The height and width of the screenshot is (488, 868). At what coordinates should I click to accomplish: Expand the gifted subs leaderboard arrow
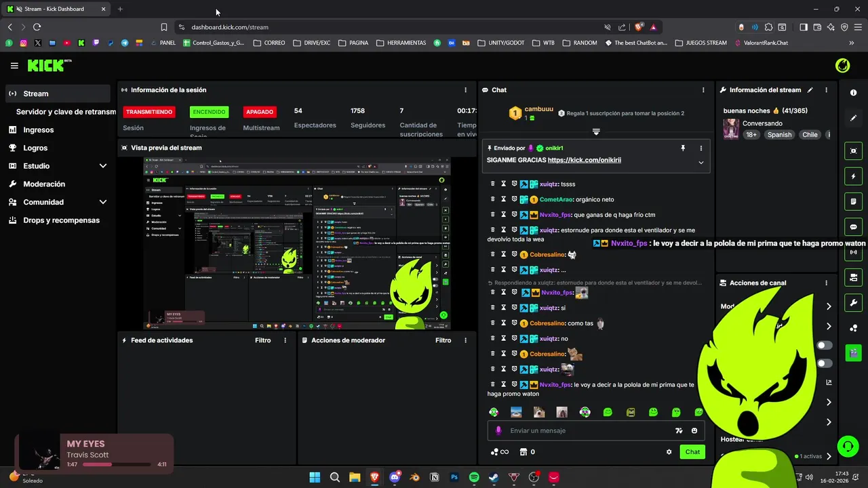coord(596,131)
